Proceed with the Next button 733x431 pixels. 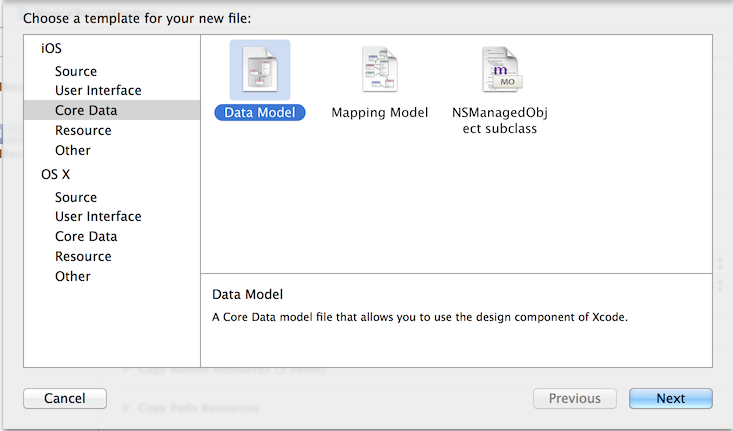[671, 398]
